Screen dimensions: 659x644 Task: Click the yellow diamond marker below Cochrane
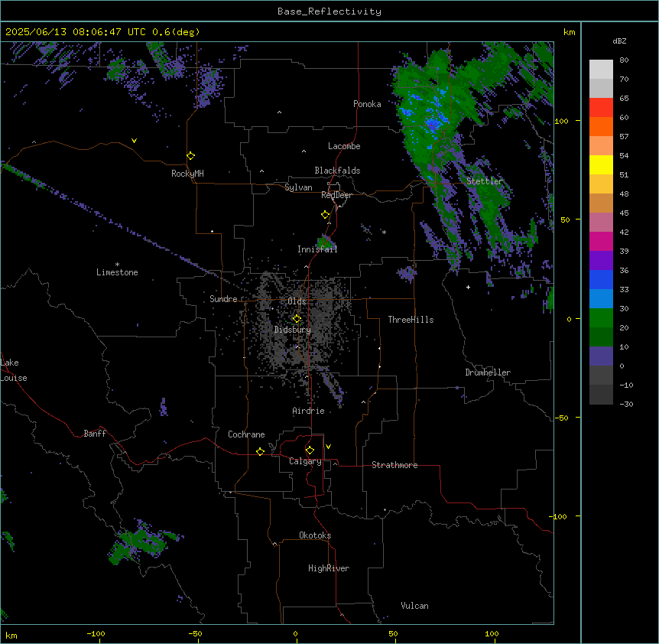tap(260, 451)
